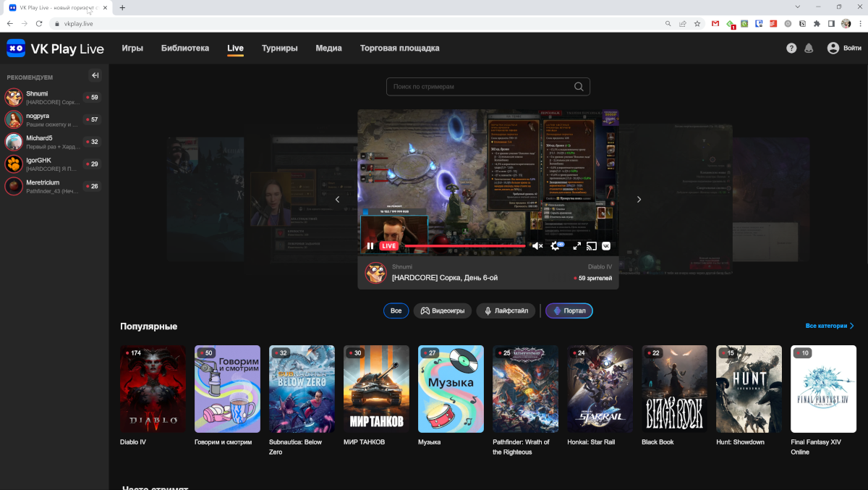Open browser side panel icon

[831, 24]
